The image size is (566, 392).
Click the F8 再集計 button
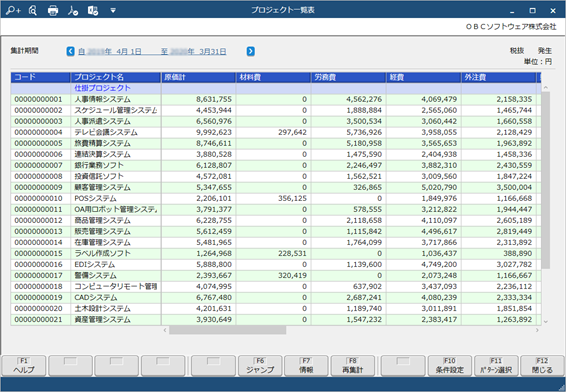(x=353, y=366)
